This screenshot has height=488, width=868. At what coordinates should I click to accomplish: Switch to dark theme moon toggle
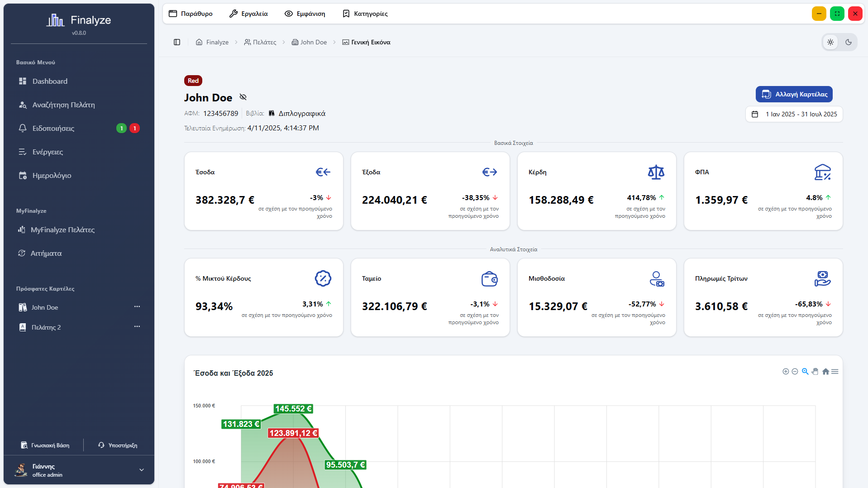pos(849,42)
